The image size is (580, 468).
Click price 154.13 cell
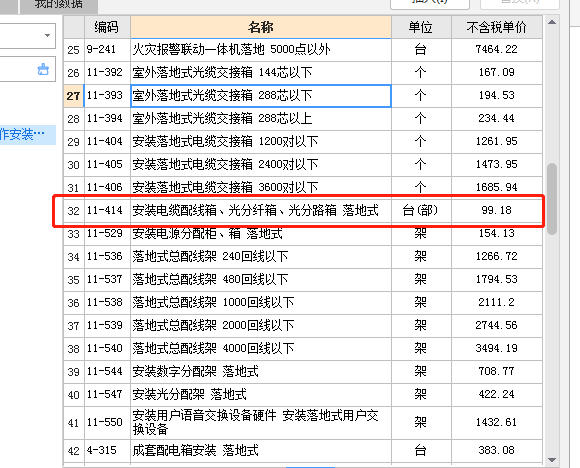(x=496, y=234)
